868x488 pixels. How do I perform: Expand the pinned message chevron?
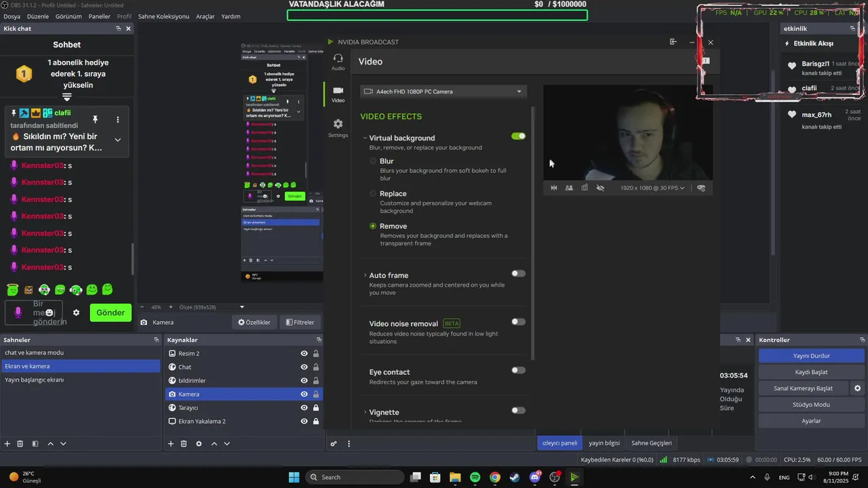(117, 140)
